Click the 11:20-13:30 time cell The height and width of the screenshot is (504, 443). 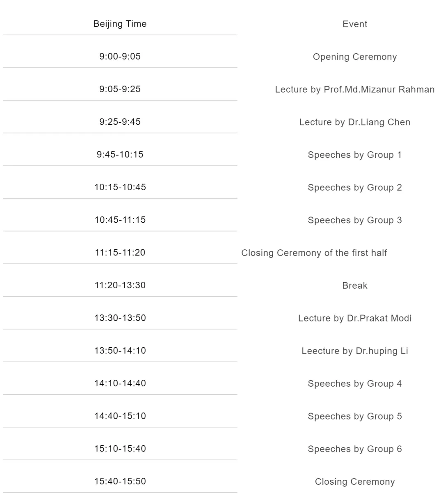[120, 285]
